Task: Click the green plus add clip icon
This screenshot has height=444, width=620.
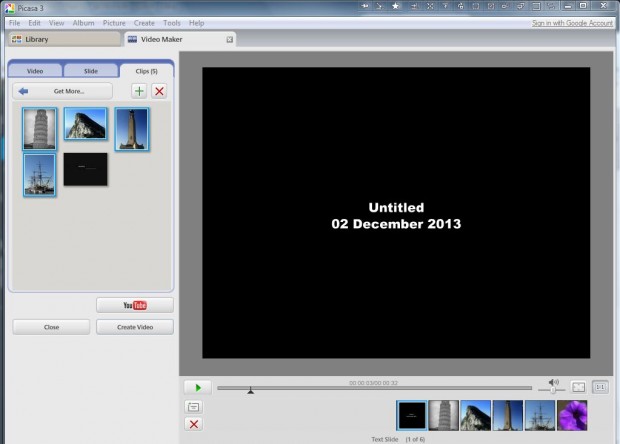Action: click(x=138, y=91)
